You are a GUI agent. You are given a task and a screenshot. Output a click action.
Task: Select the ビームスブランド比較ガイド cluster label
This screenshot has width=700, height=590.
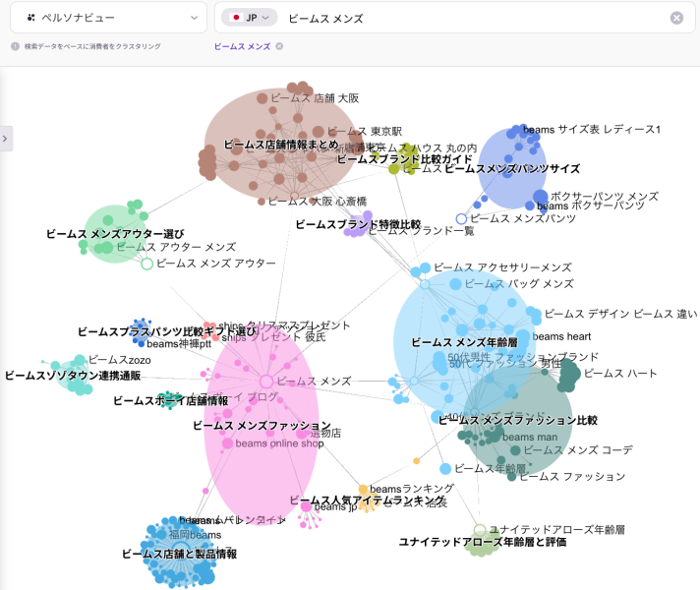click(x=404, y=159)
